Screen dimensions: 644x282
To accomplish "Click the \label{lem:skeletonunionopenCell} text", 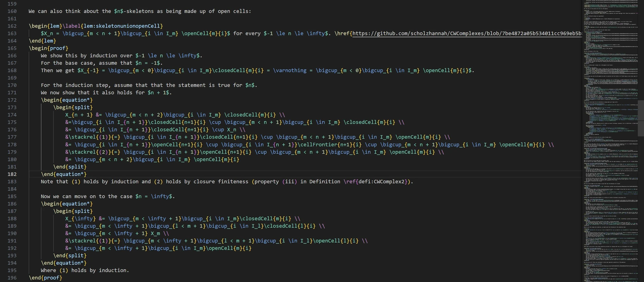I will [112, 26].
